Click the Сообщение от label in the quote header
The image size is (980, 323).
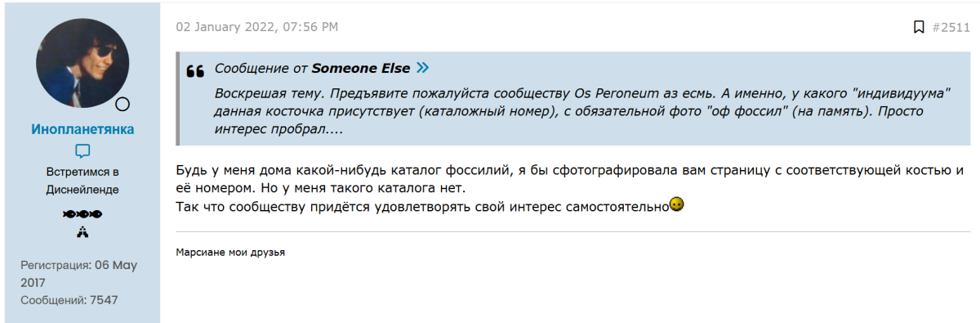pos(261,68)
